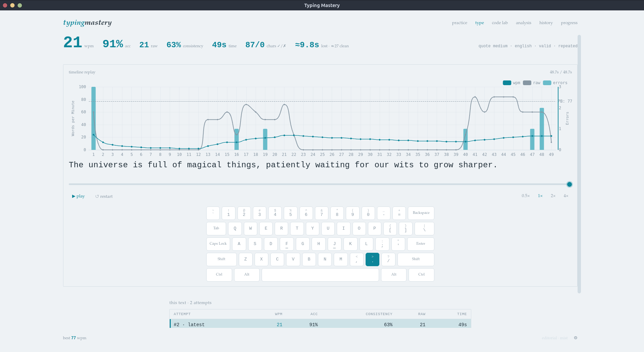Restart the replay
Image resolution: width=644 pixels, height=352 pixels.
[104, 196]
